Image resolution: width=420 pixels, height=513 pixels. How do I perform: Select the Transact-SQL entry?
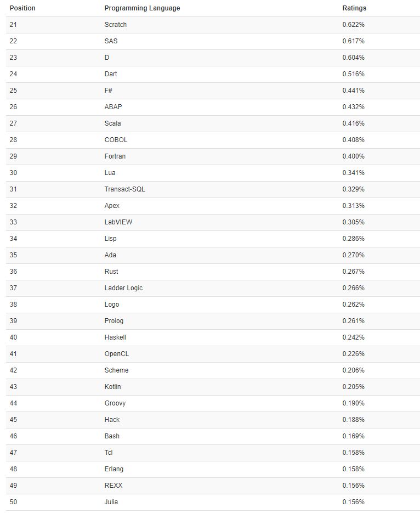pyautogui.click(x=124, y=189)
